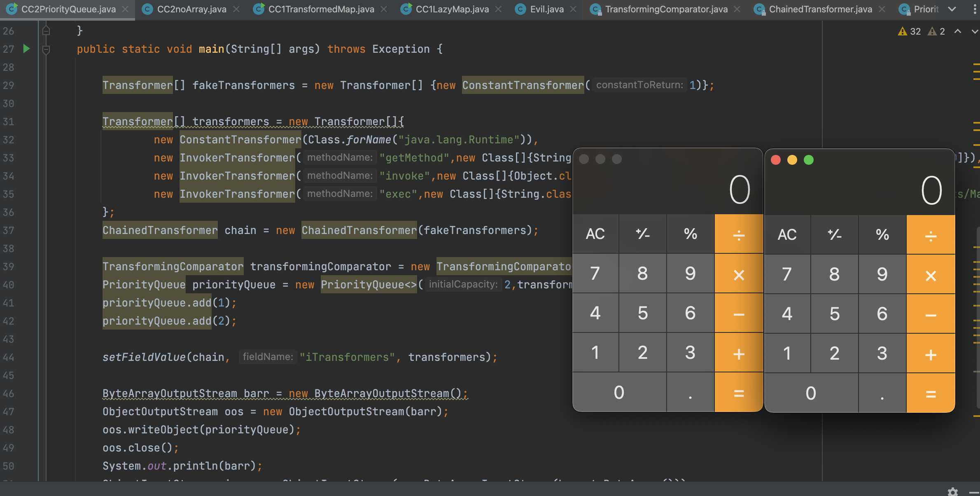980x496 pixels.
Task: Click the yellow minimize button on right Calculator
Action: [x=792, y=160]
